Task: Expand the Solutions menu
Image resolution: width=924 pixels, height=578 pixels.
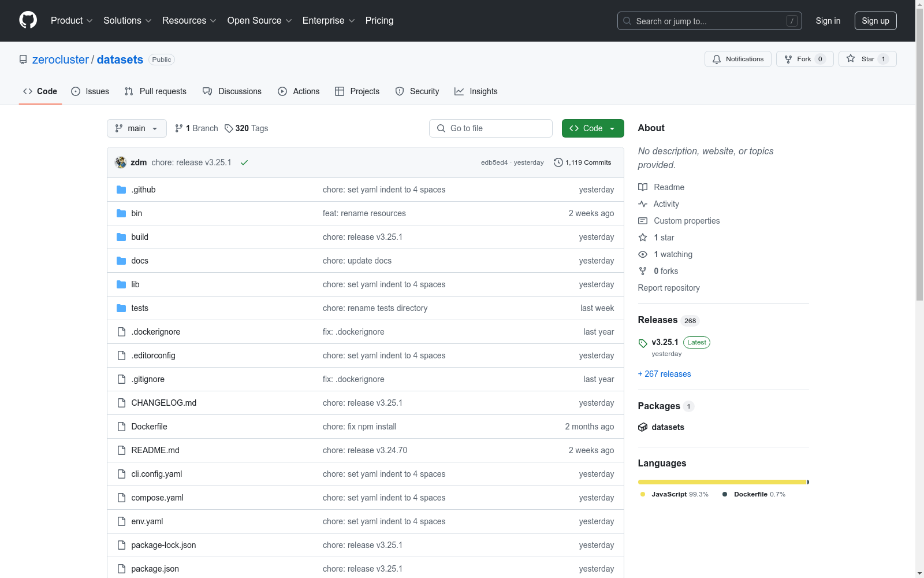Action: [128, 20]
